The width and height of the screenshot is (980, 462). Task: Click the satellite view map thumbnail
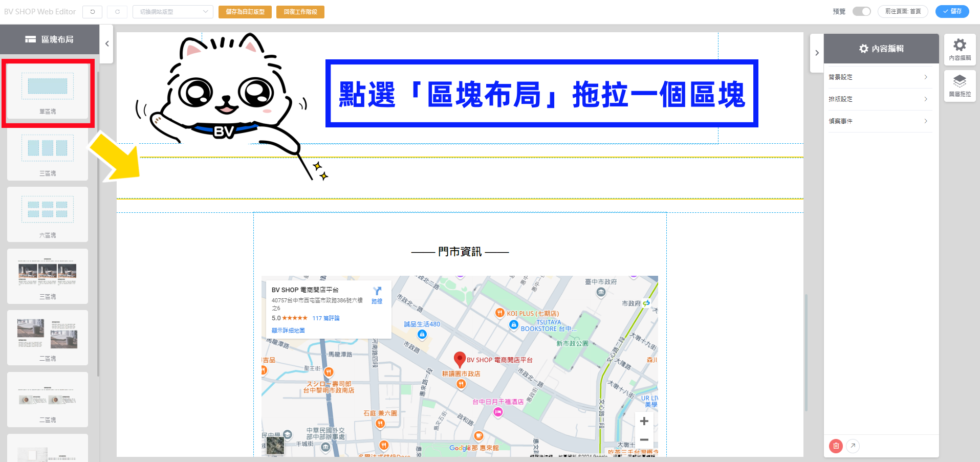tap(275, 445)
